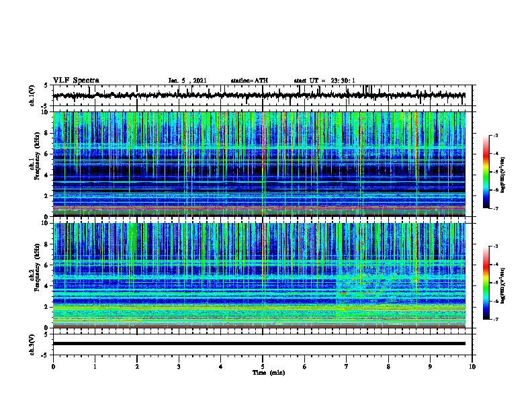Click the "ch.1(V)" waveform axis label
This screenshot has width=532, height=411.
[x=32, y=95]
